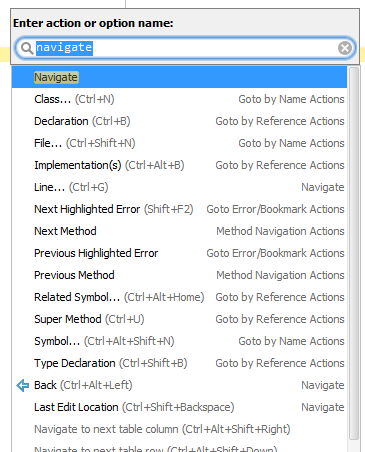Viewport: 365px width, 452px height.
Task: Choose the Previous Method action
Action: pos(179,275)
